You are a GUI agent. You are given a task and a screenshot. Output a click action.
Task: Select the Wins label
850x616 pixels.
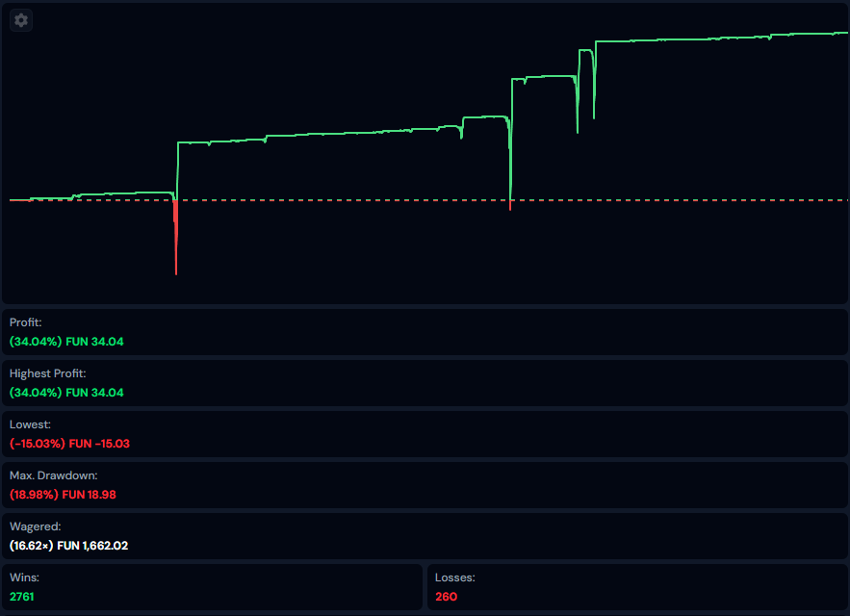tap(23, 577)
